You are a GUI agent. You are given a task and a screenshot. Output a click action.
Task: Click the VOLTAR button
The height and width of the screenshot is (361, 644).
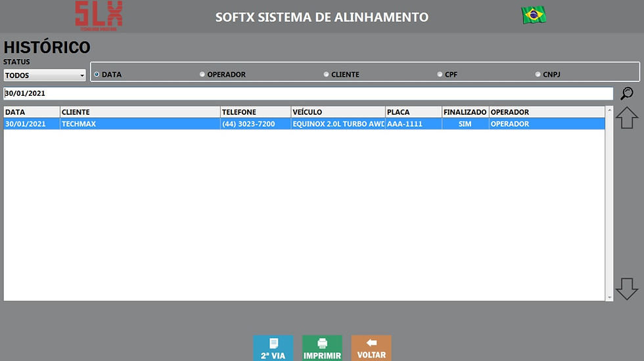point(371,349)
